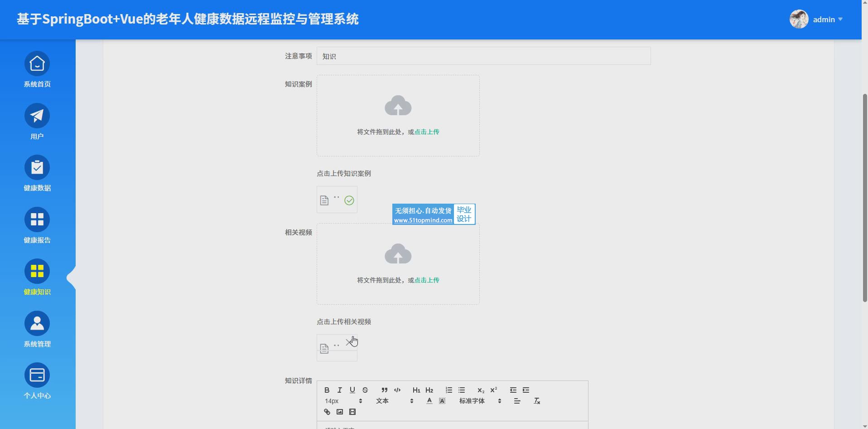Click the 注意事项 input field

(x=483, y=56)
